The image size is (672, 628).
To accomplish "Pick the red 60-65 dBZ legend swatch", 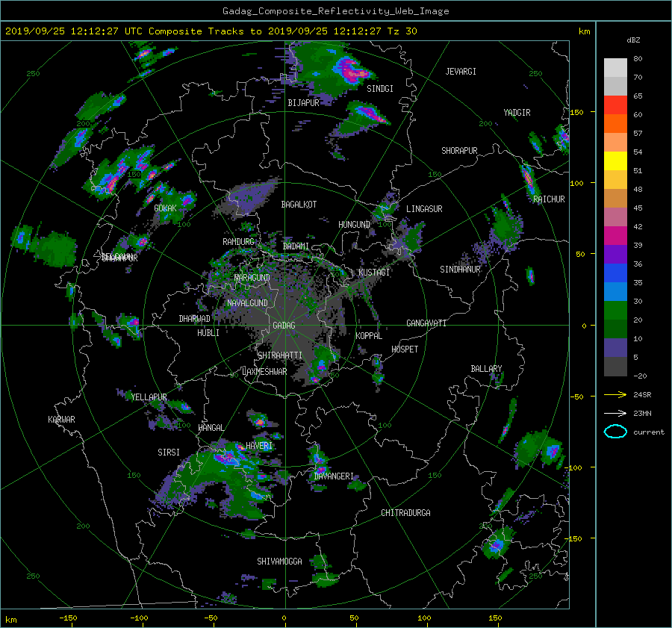I will click(615, 105).
